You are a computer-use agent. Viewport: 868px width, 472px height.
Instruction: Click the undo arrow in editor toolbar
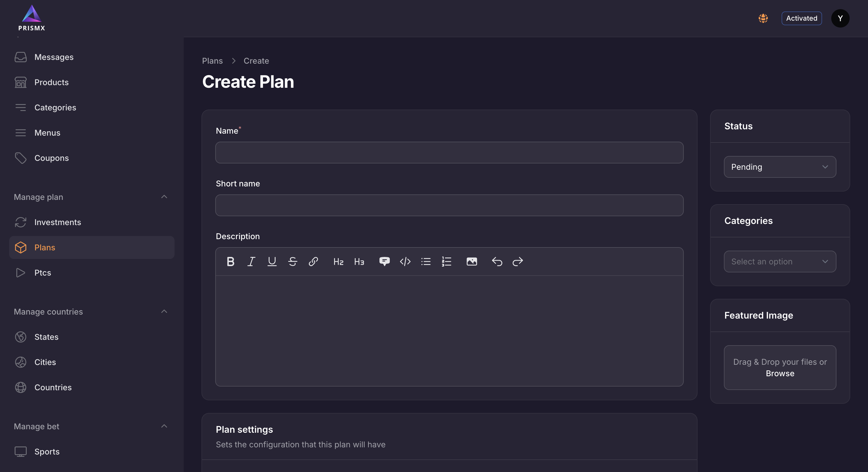(497, 262)
